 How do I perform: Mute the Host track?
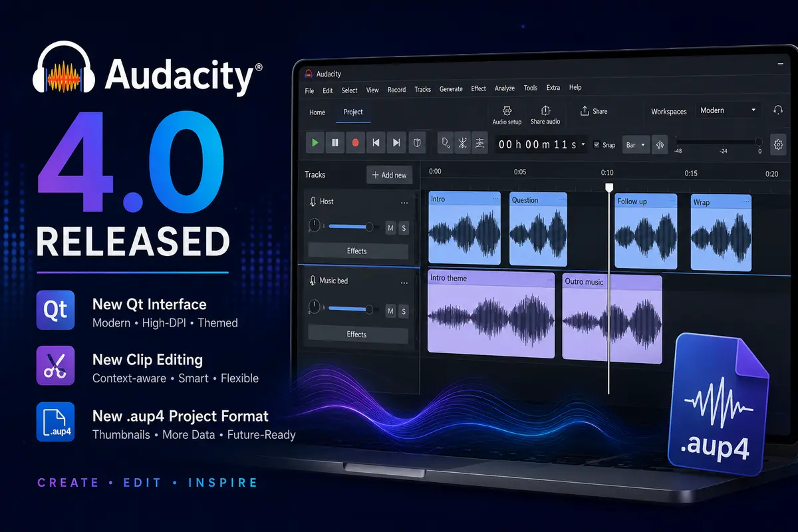pyautogui.click(x=390, y=228)
